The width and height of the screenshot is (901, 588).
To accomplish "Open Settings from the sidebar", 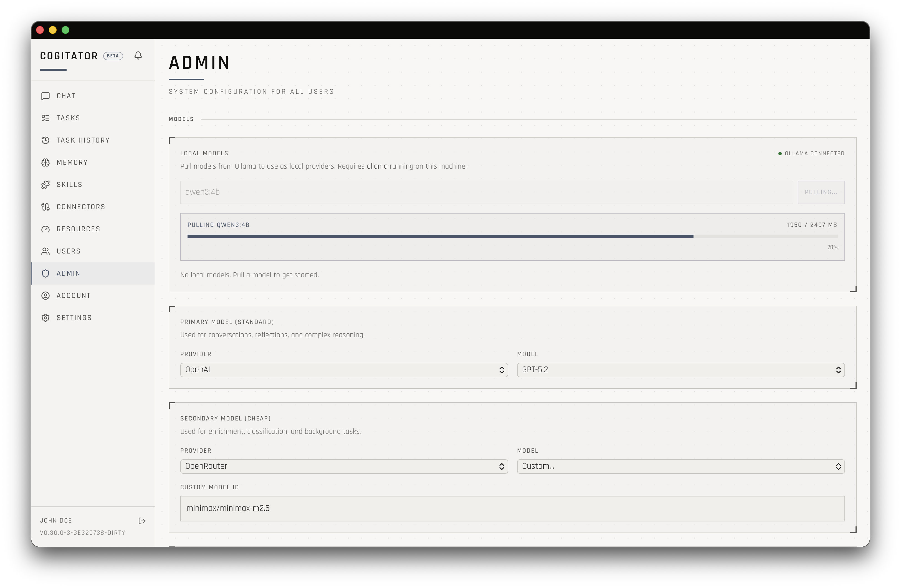I will point(93,318).
